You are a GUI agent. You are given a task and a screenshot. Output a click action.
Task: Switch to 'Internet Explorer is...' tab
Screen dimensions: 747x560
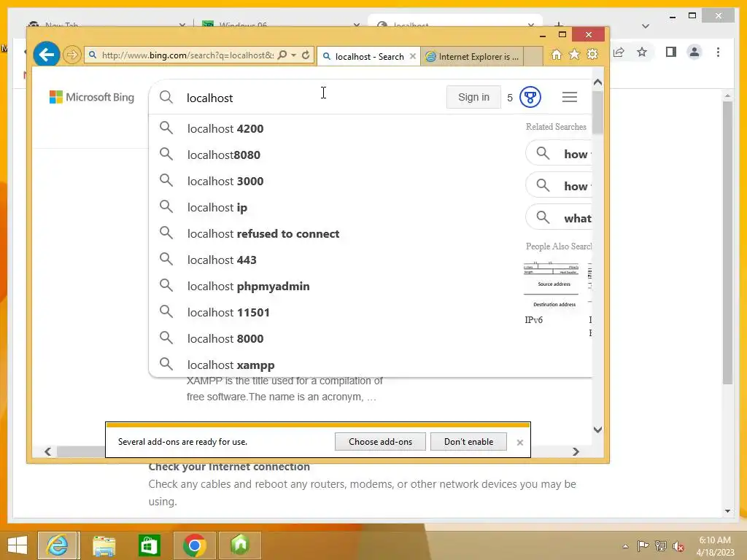click(x=472, y=57)
